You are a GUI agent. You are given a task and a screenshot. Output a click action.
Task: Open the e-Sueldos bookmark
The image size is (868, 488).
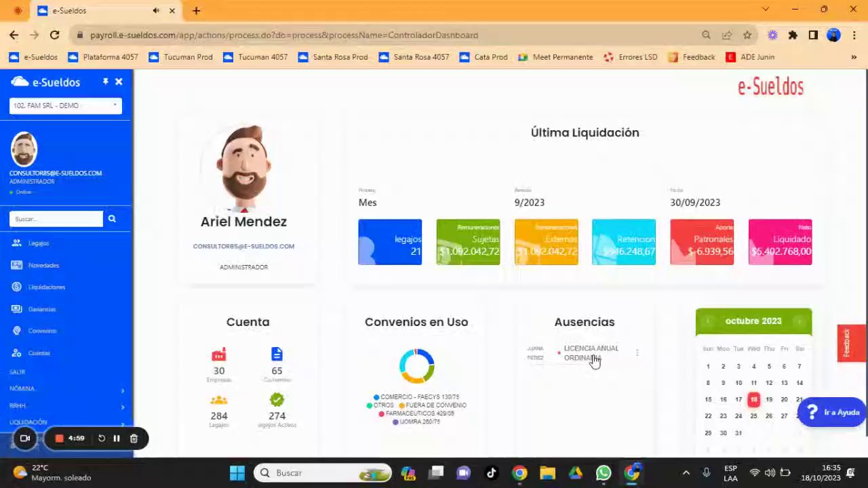click(x=33, y=57)
